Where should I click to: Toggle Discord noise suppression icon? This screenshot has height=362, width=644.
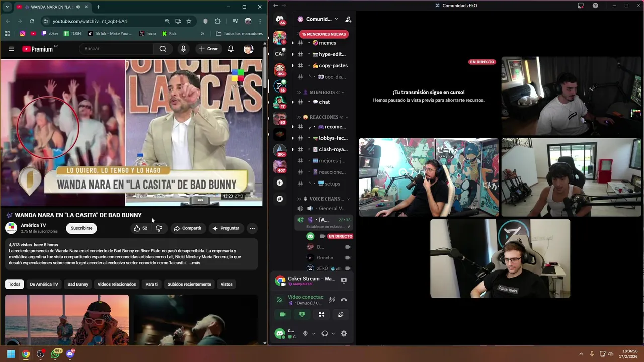click(x=332, y=300)
